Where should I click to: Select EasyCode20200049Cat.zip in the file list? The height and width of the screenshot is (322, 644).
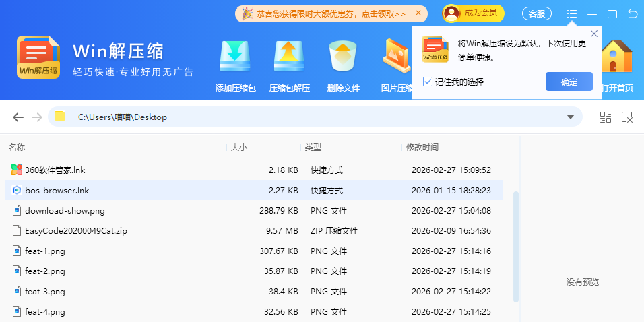click(76, 230)
